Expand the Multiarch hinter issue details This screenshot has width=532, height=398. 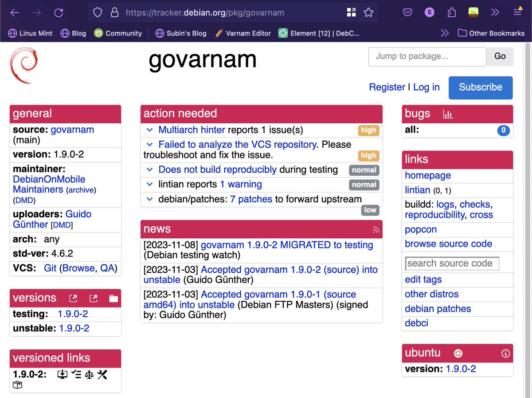click(149, 130)
